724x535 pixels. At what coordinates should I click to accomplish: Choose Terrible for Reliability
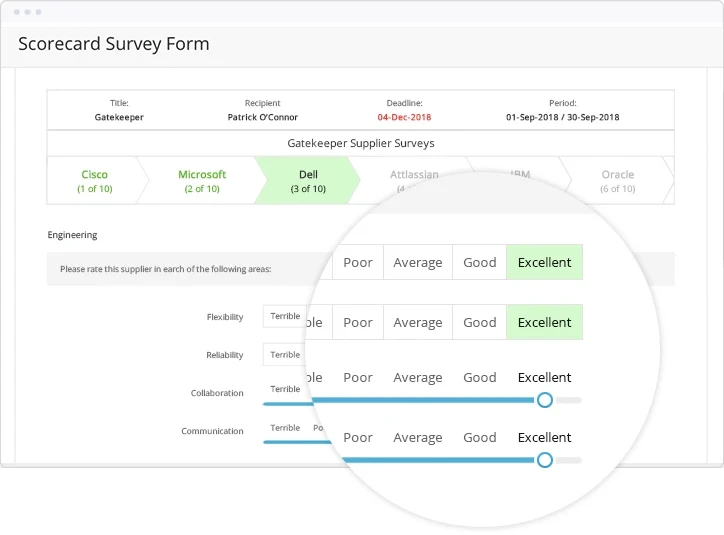tap(285, 355)
